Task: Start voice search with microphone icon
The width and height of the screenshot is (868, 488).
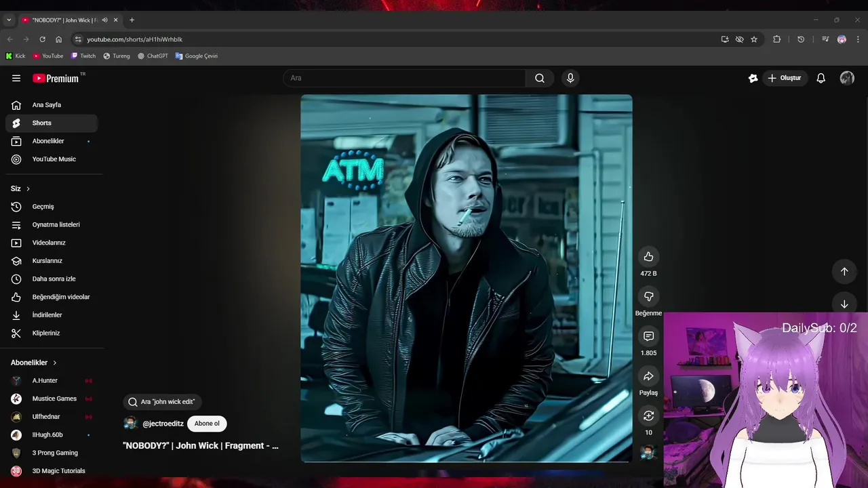Action: (x=570, y=78)
